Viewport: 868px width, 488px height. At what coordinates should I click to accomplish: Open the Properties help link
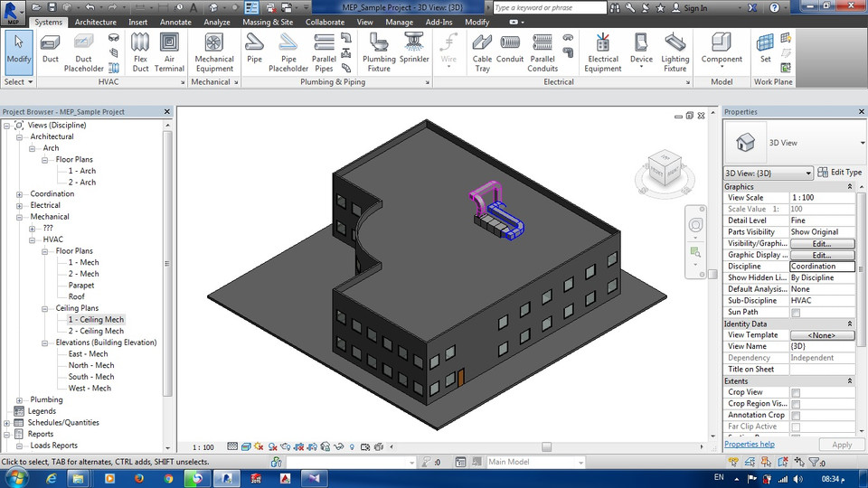[x=749, y=445]
